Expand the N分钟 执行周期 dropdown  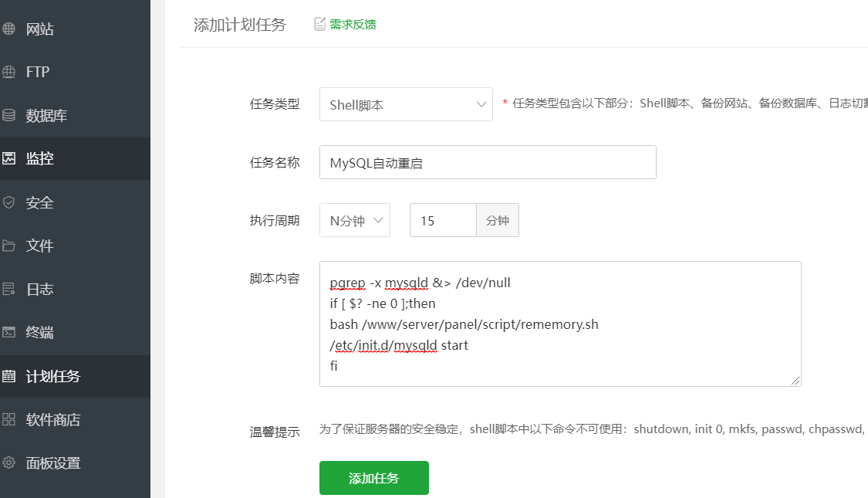click(x=355, y=221)
